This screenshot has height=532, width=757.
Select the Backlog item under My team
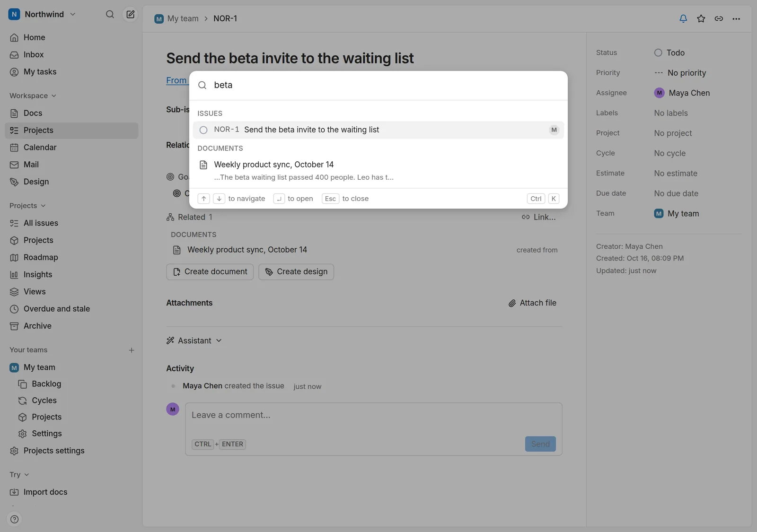click(x=75, y=384)
